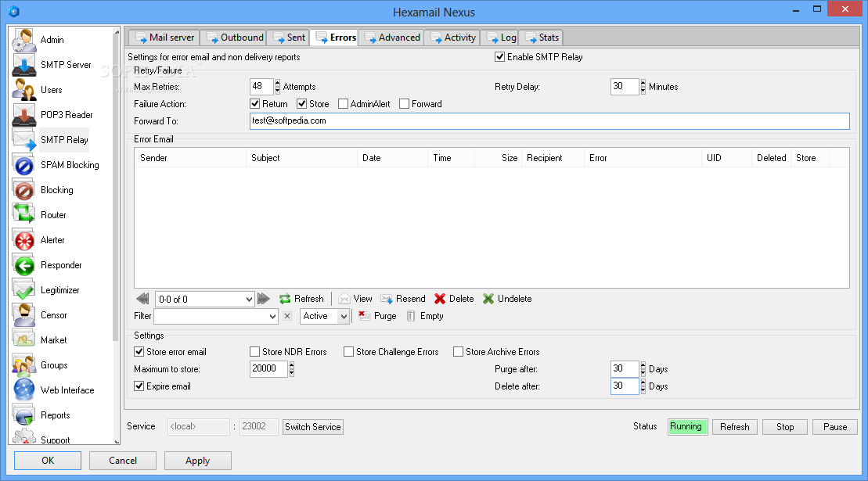Click the Apply button
The image size is (868, 481).
[x=197, y=461]
